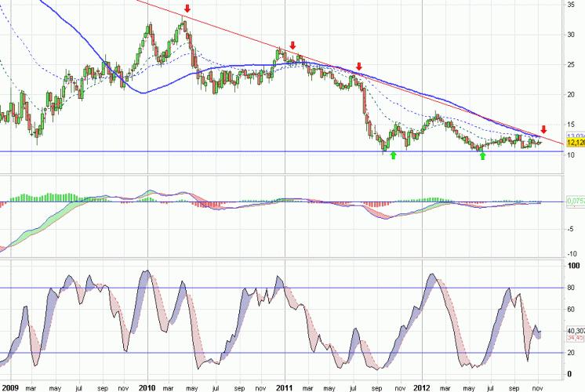Screen dimensions: 585x392
Task: Click the red down arrow above July 2011
Action: (358, 67)
